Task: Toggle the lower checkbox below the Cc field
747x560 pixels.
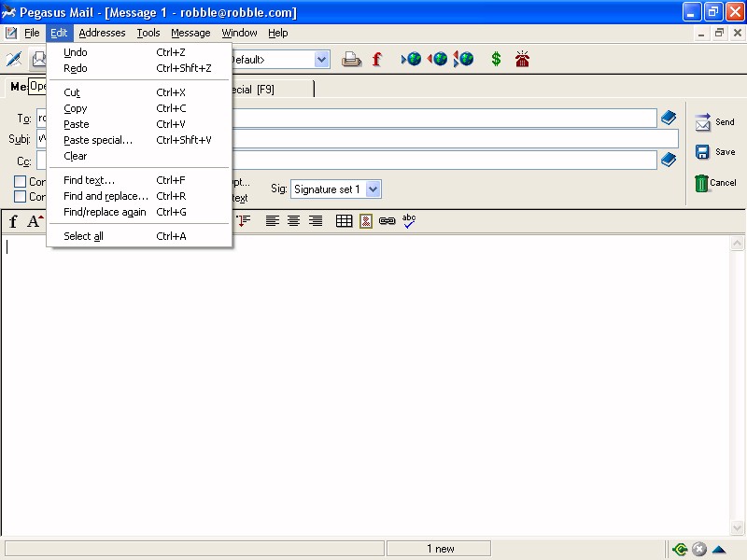Action: tap(20, 197)
